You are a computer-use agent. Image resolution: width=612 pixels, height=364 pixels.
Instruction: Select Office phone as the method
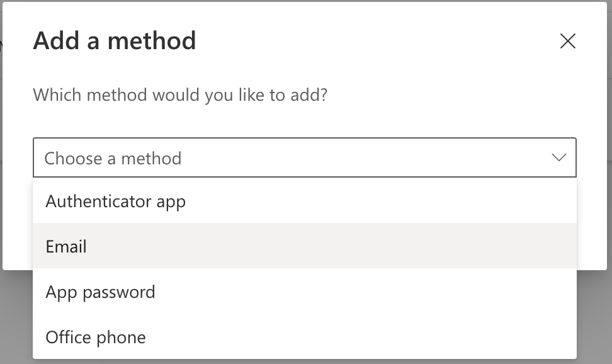(x=96, y=337)
